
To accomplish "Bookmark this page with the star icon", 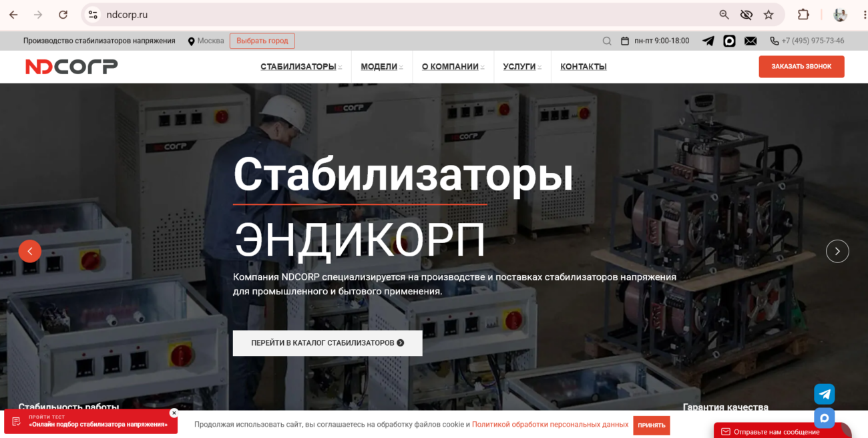I will click(x=769, y=15).
